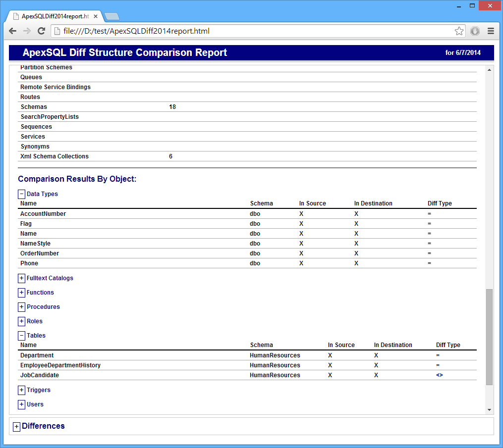Screen dimensions: 503x448
Task: Expand the Functions section
Action: click(x=21, y=293)
